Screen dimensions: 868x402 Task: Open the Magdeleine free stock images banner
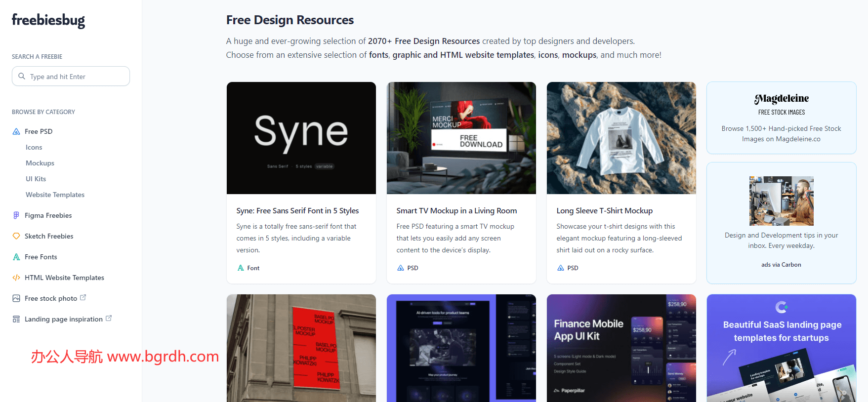(781, 118)
